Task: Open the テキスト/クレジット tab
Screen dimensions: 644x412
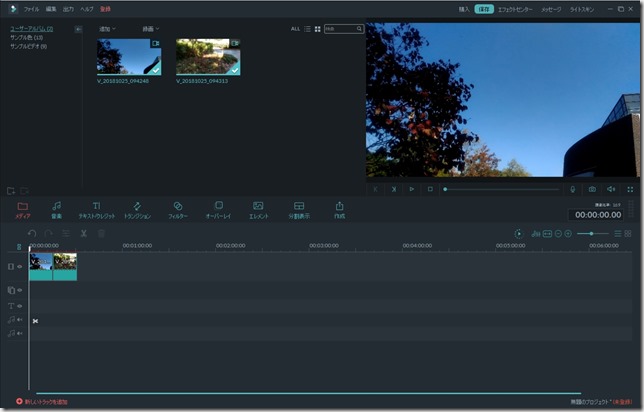Action: [x=97, y=210]
